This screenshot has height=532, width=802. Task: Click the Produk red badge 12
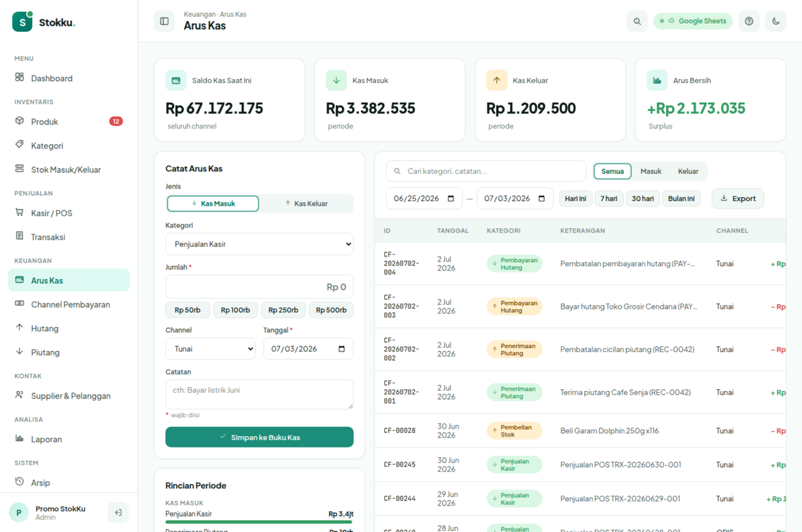pos(116,122)
